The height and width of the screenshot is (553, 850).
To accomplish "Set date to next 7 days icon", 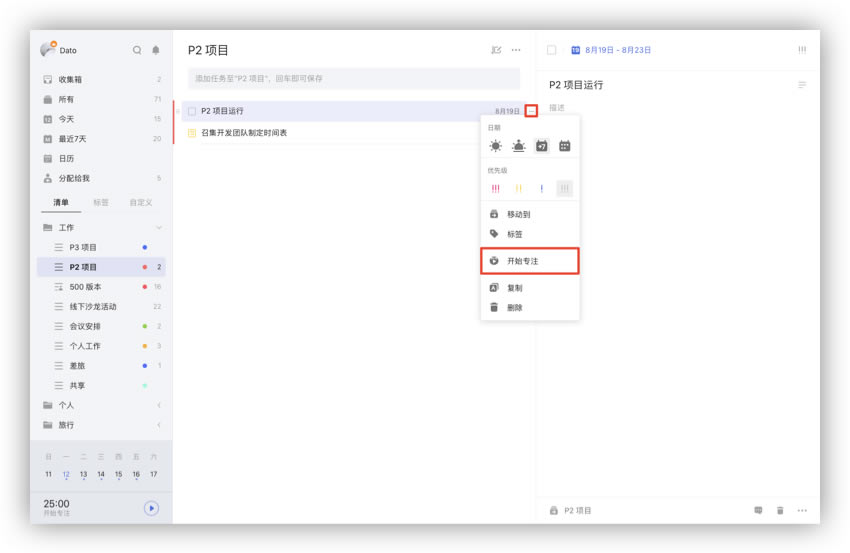I will click(x=542, y=146).
